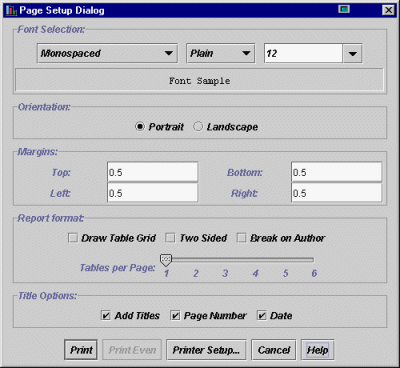Click the Help button
This screenshot has width=400, height=368.
[x=317, y=350]
